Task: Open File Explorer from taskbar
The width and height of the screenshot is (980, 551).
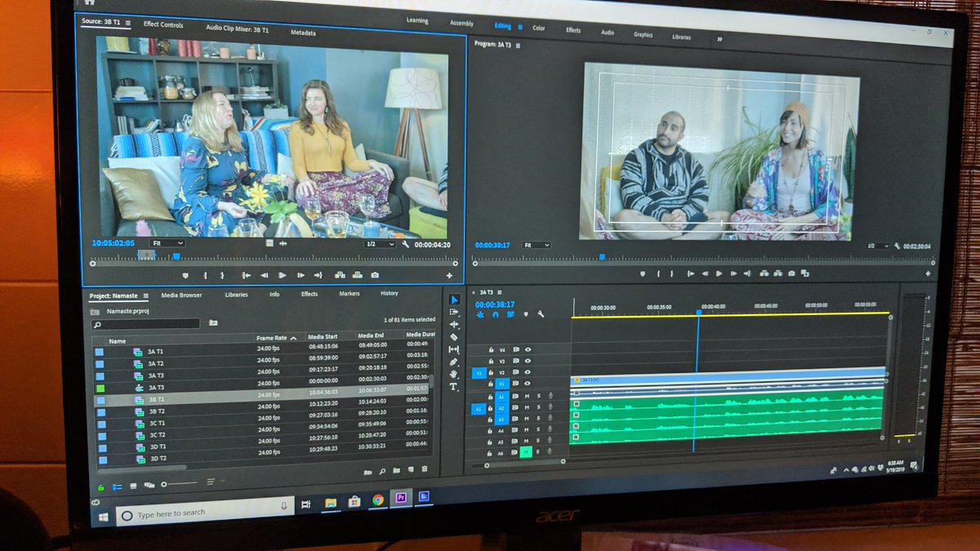Action: (x=330, y=503)
